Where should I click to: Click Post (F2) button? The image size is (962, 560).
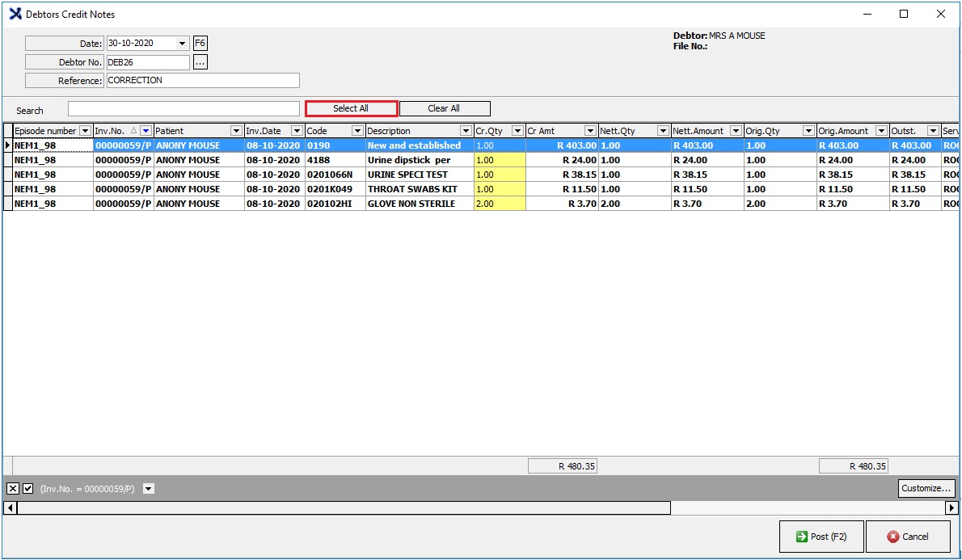point(821,537)
